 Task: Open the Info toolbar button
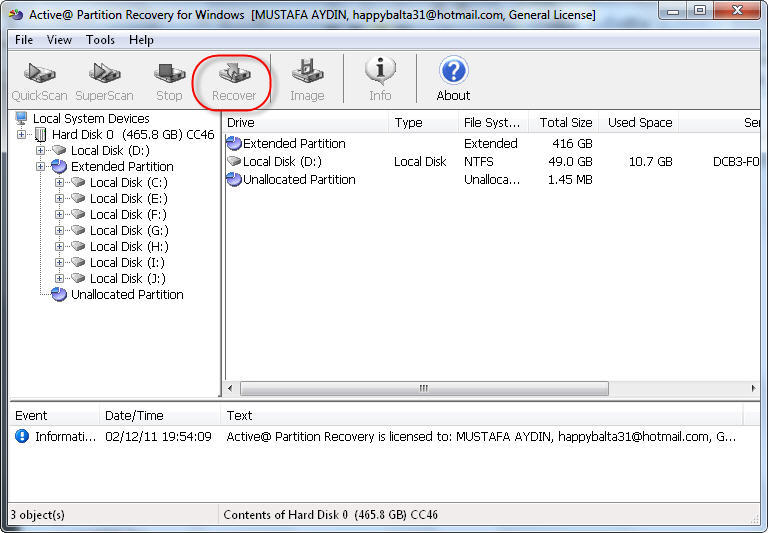pyautogui.click(x=380, y=79)
